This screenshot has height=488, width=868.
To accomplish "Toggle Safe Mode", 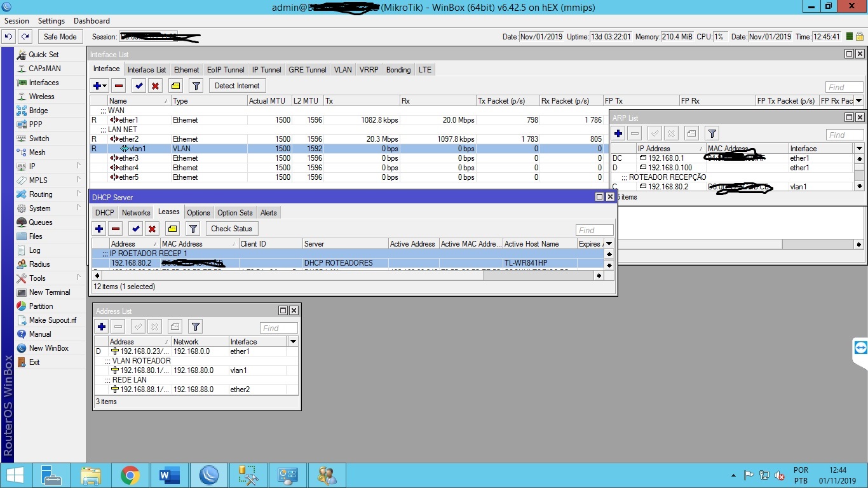I will coord(60,37).
